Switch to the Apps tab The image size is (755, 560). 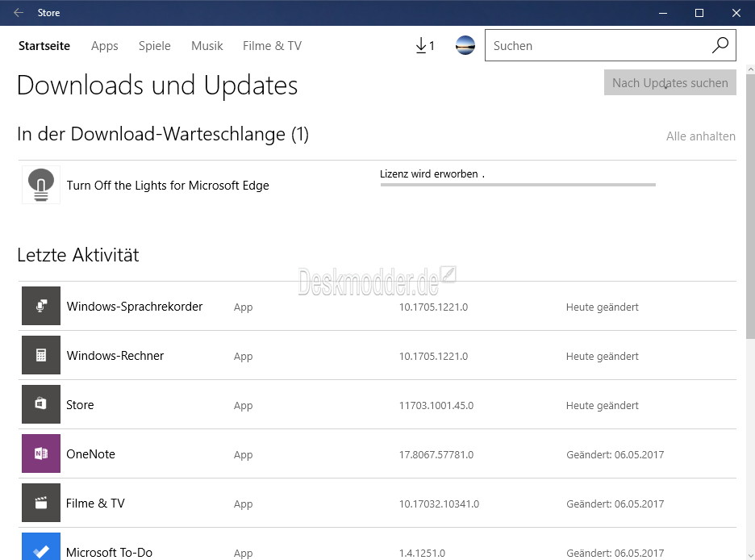[x=105, y=46]
